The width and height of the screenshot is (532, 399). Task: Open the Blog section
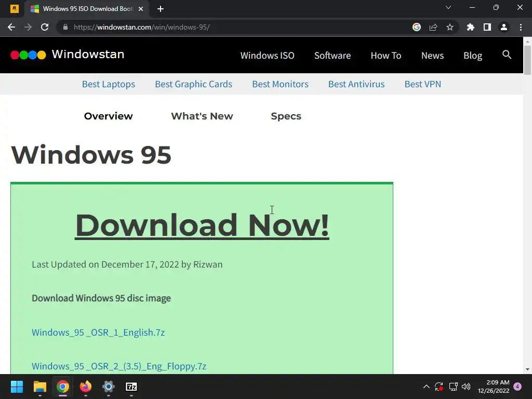tap(473, 55)
